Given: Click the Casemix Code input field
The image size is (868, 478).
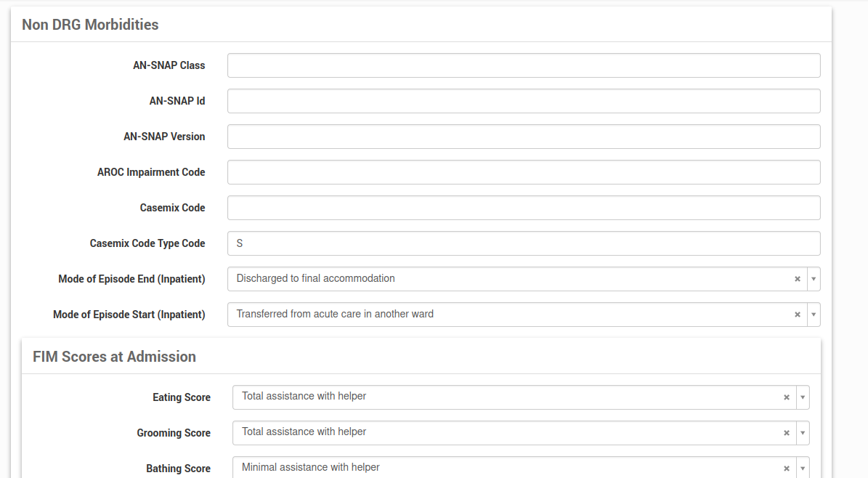Looking at the screenshot, I should pyautogui.click(x=523, y=208).
